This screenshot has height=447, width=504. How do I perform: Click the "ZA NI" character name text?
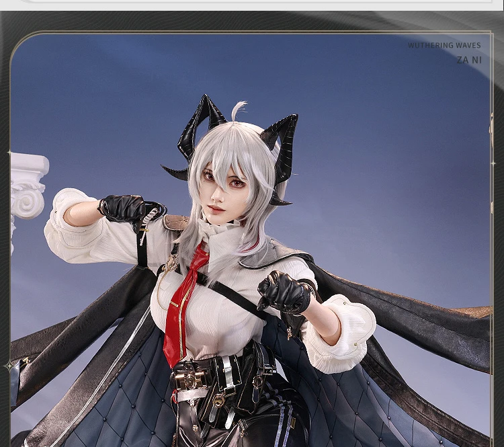[469, 60]
